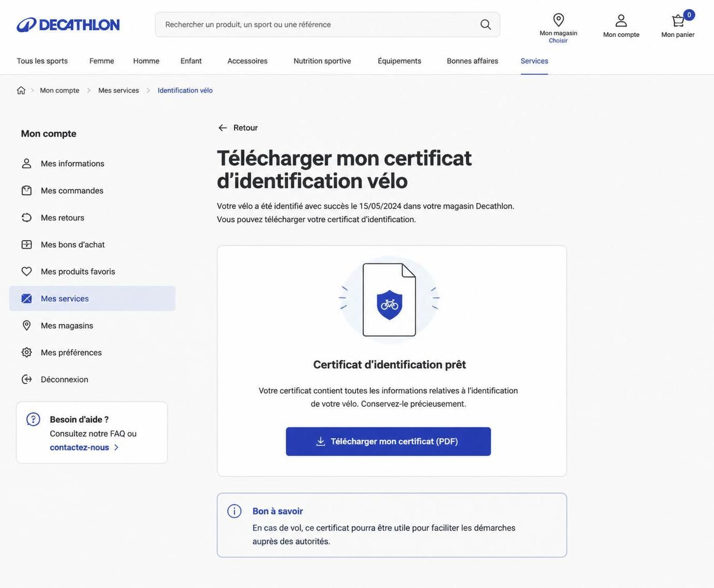714x588 pixels.
Task: Click the back arrow next to Retour
Action: pos(223,128)
